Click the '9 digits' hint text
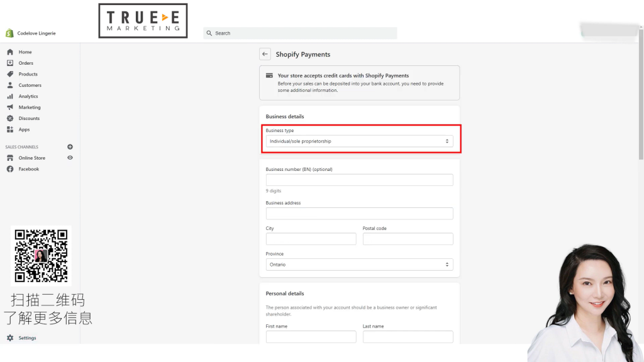This screenshot has height=362, width=644. (274, 191)
